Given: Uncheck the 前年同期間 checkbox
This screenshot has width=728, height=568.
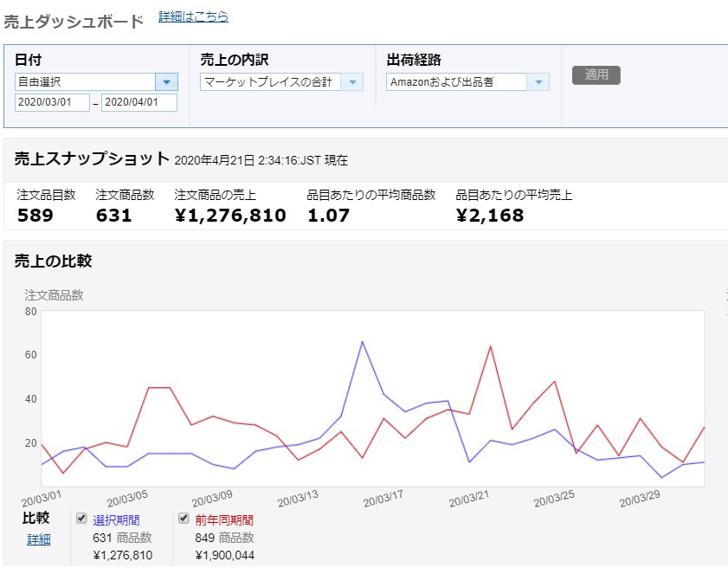Looking at the screenshot, I should click(x=184, y=519).
